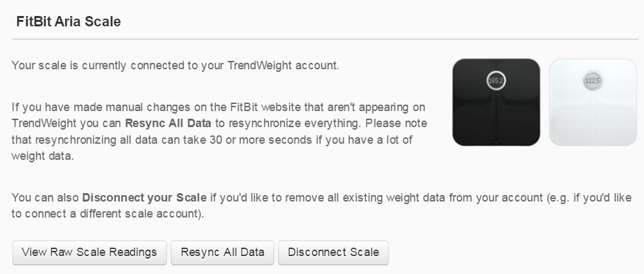This screenshot has height=274, width=644.
Task: Click the View Raw Scale Readings button
Action: pos(89,252)
